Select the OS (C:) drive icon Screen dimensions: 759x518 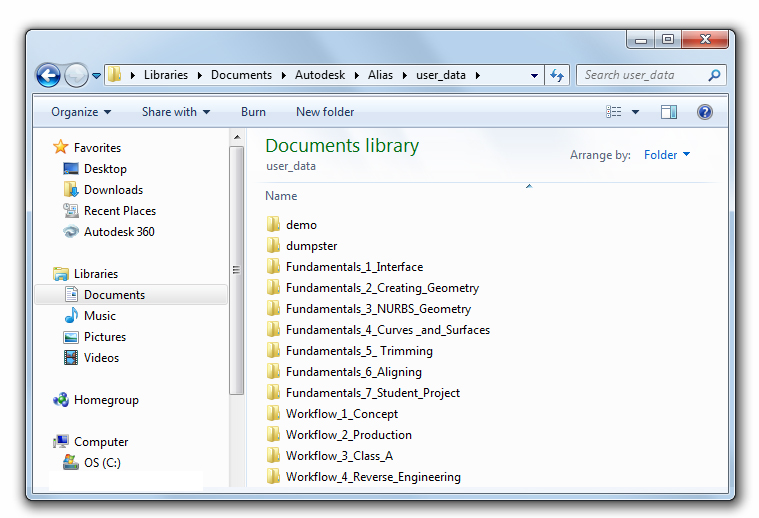[71, 463]
